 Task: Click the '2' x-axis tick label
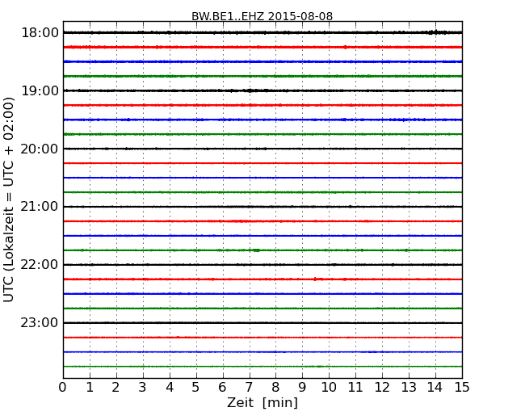pos(115,388)
